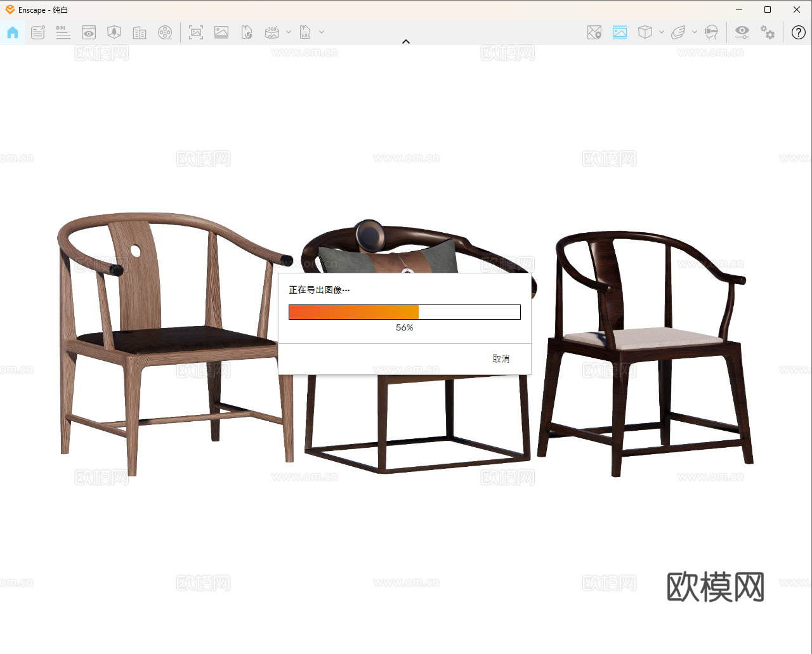This screenshot has width=812, height=654.
Task: Open the BIM information panel
Action: coord(63,32)
